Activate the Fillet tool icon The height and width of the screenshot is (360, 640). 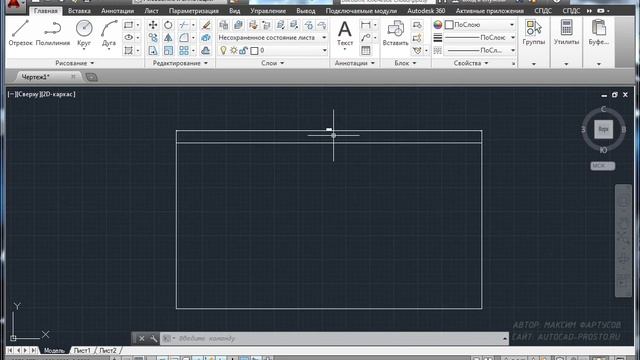[184, 38]
